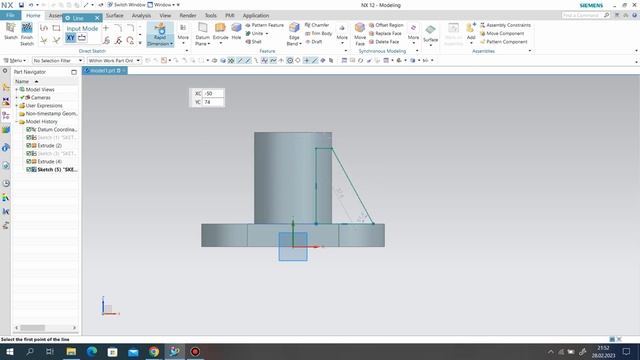Expand the Model Views node
640x360 pixels.
(x=17, y=89)
